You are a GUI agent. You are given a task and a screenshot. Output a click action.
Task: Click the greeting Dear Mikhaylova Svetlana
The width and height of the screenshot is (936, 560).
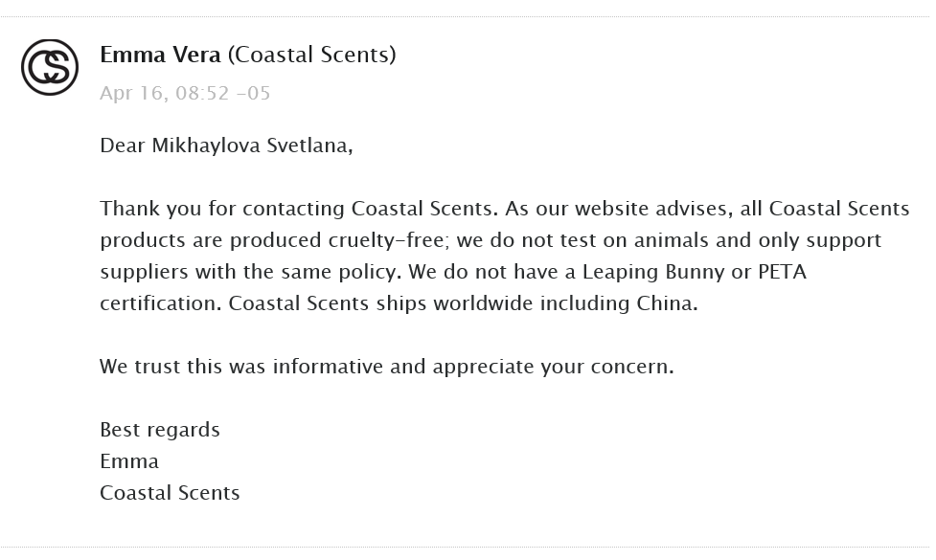[x=226, y=146]
